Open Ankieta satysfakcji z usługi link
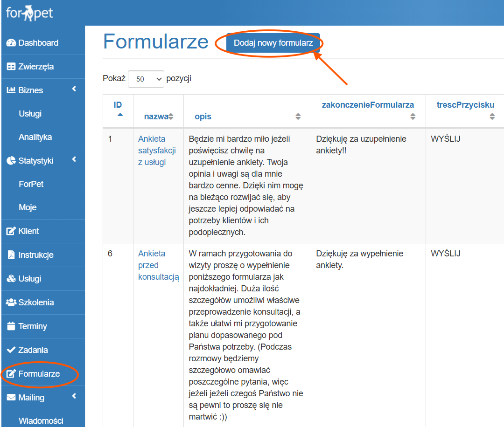Image resolution: width=504 pixels, height=427 pixels. click(x=157, y=151)
